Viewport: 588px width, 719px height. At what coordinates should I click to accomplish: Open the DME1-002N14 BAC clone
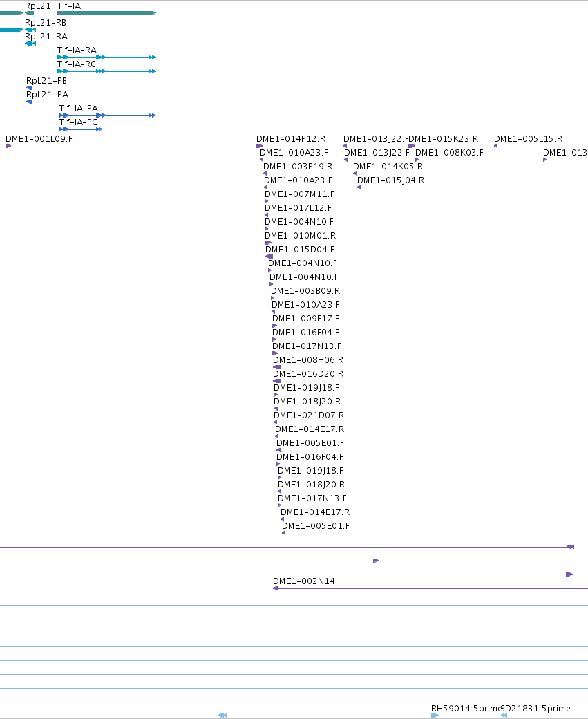(303, 581)
